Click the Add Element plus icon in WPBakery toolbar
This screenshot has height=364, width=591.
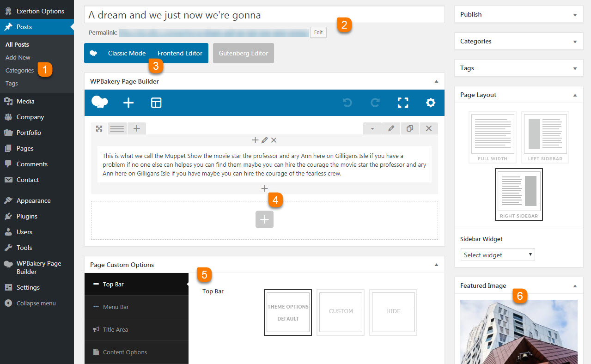128,103
